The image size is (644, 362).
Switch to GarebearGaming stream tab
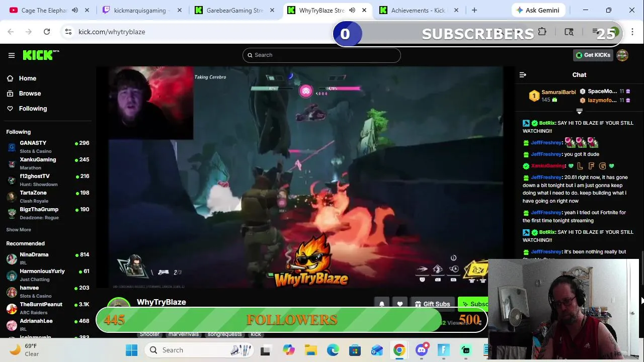coord(234,10)
